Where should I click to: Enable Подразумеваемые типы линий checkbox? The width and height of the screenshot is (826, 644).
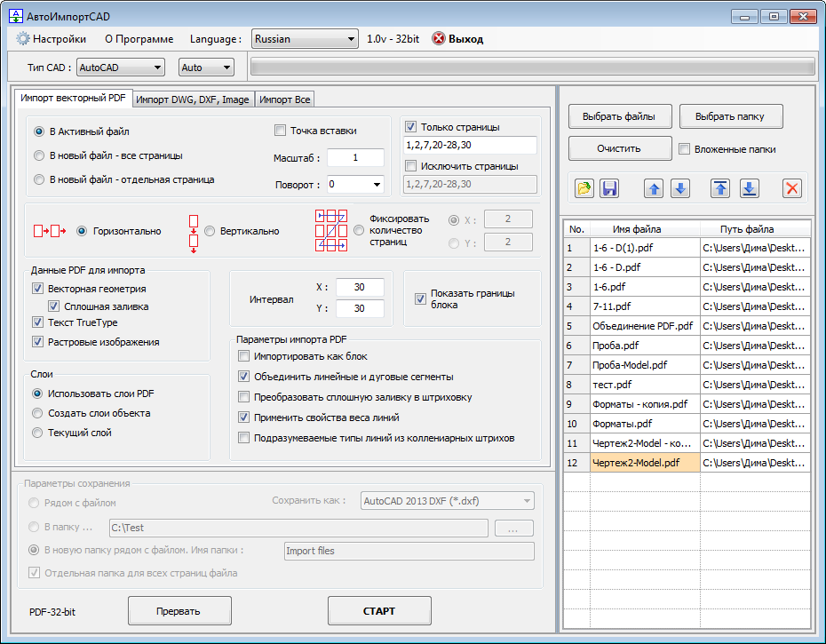pyautogui.click(x=243, y=437)
